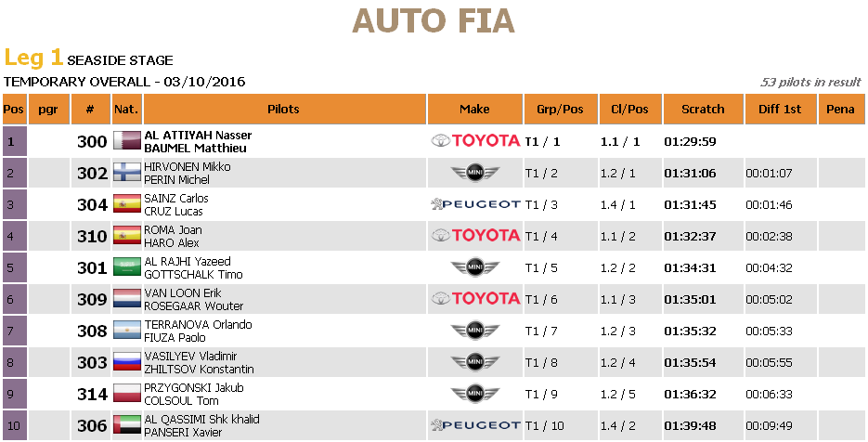Viewport: 868px width, 442px height.
Task: Click the Toyota logo for ROMA Joan
Action: coord(475,236)
